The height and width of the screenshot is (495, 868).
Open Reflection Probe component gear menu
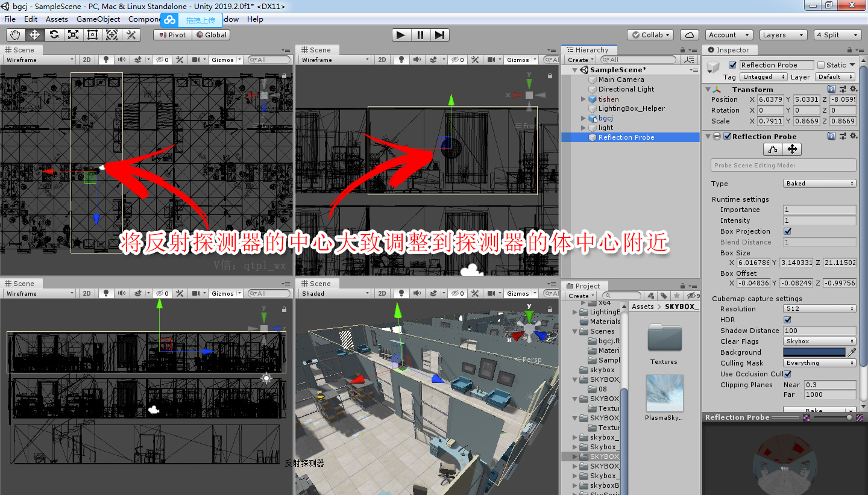pos(852,136)
